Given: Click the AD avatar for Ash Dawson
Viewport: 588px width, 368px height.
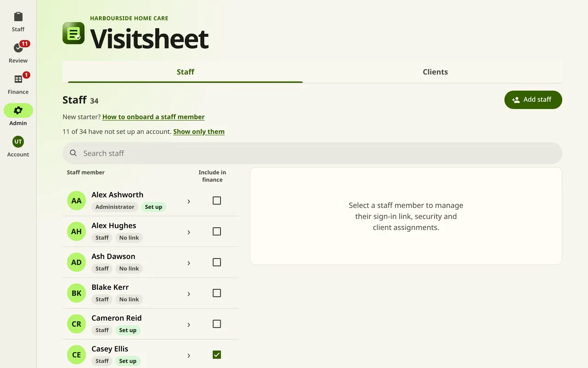Looking at the screenshot, I should (76, 262).
